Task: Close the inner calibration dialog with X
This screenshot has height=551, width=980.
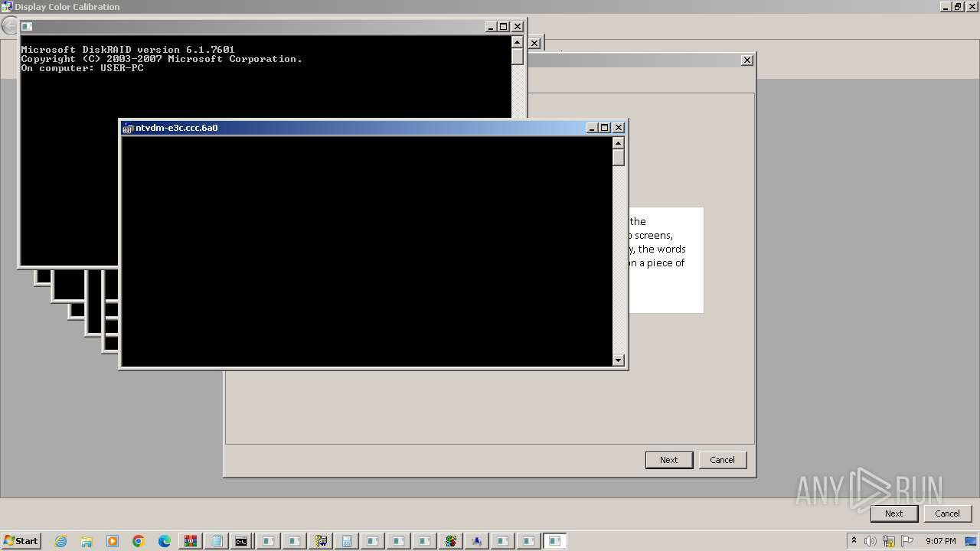Action: click(x=747, y=60)
